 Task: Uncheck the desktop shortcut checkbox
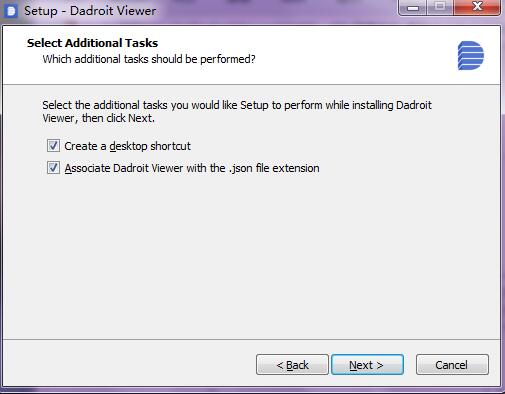[53, 146]
